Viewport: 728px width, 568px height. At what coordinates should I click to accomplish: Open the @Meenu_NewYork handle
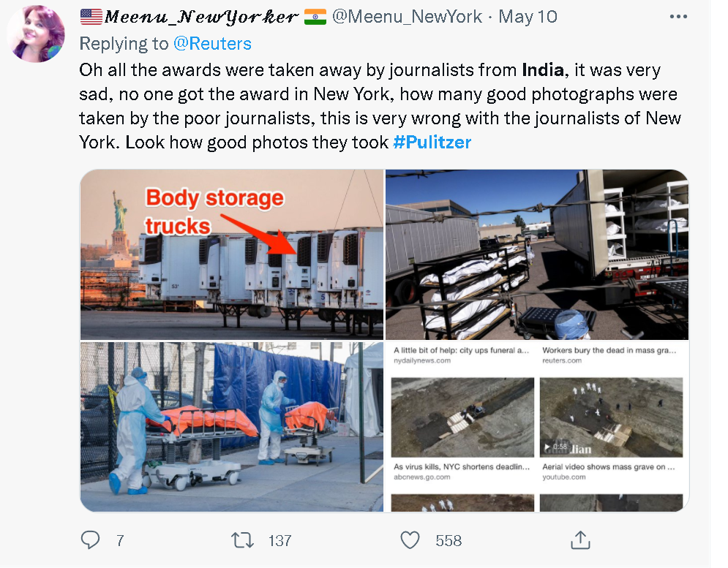409,16
